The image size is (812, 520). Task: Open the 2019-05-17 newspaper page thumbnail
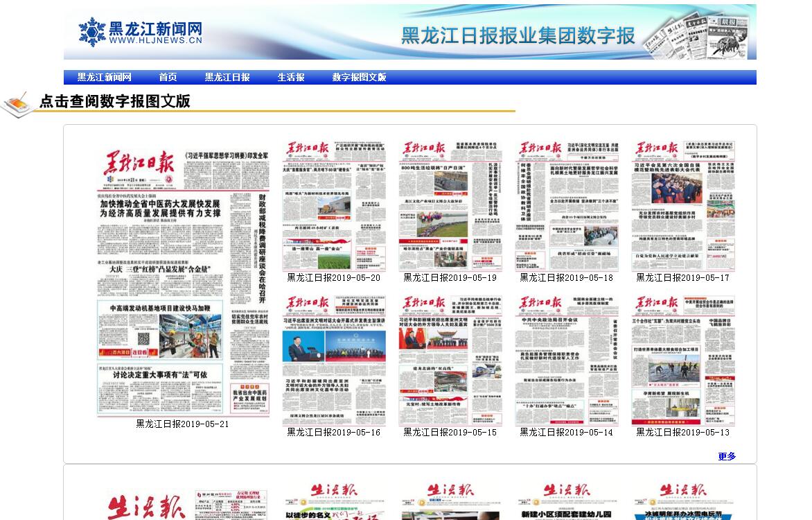tap(683, 205)
